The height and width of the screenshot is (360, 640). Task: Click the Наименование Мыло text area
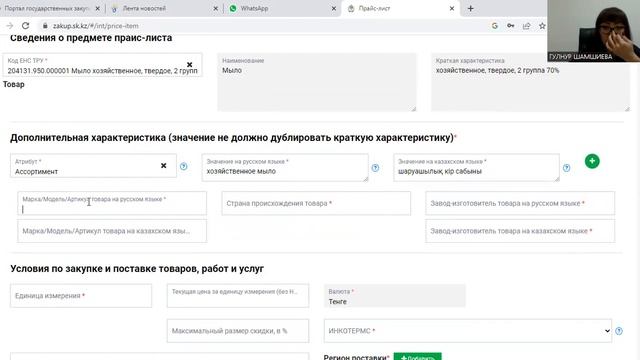pos(317,82)
